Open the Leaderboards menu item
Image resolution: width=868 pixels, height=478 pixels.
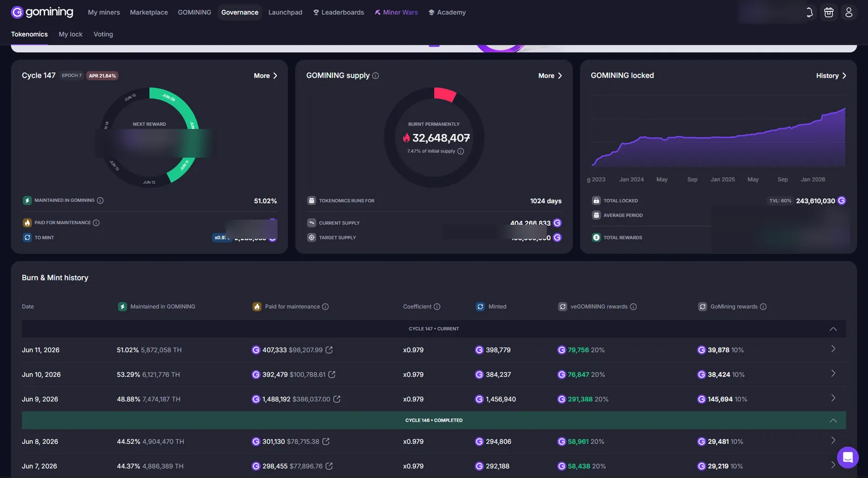339,12
